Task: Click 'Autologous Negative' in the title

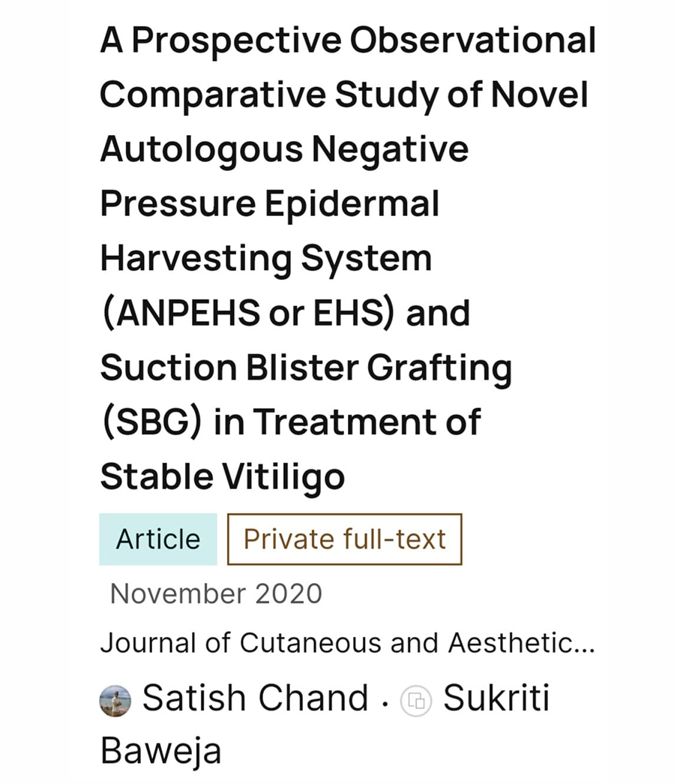Action: [284, 149]
